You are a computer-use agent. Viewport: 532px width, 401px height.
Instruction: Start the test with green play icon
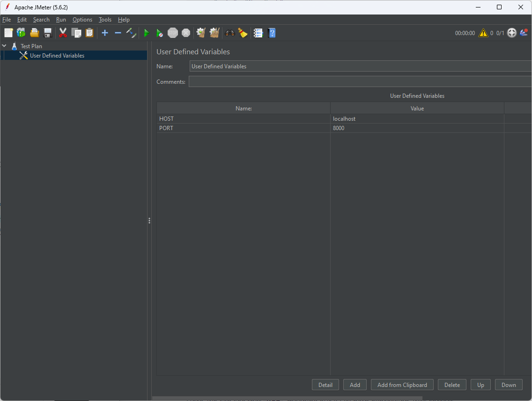point(146,33)
